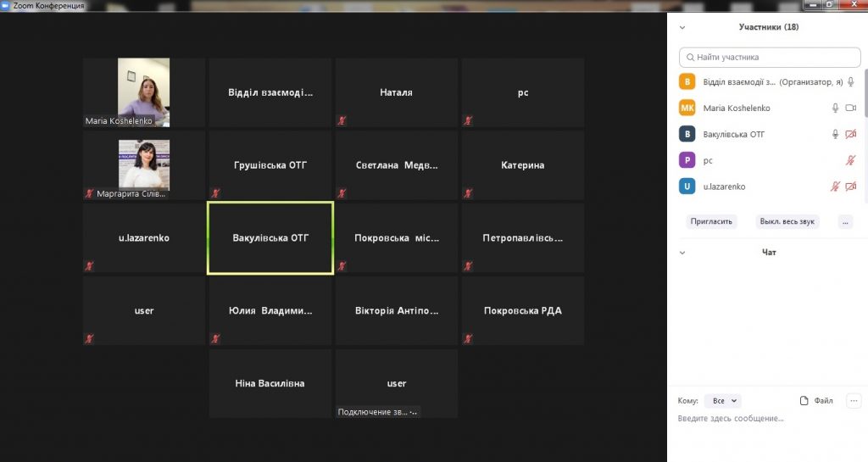Viewport: 868px width, 462px height.
Task: Click the Файл attach file icon in chat
Action: click(805, 401)
